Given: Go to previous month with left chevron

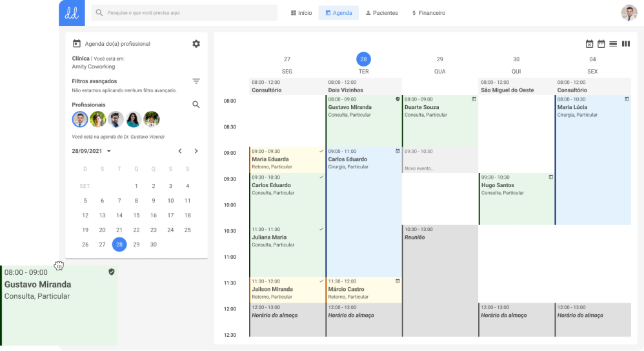Looking at the screenshot, I should pos(180,151).
